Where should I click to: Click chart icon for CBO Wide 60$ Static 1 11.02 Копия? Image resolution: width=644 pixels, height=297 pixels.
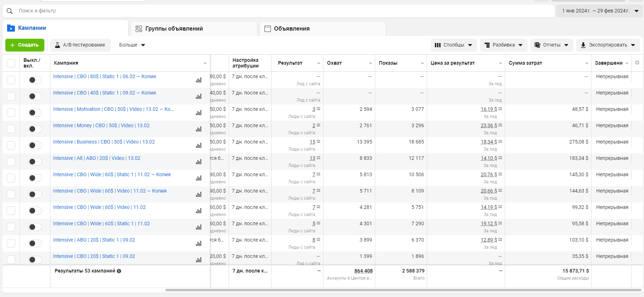[199, 178]
